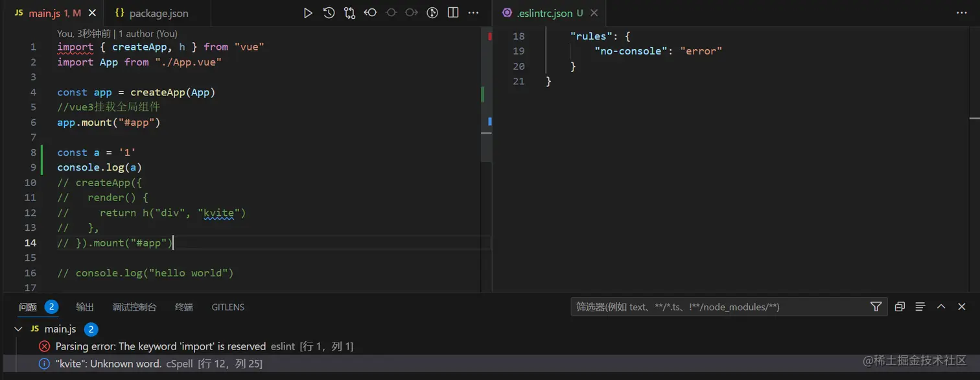
Task: Click the Run Code play icon
Action: [x=308, y=13]
